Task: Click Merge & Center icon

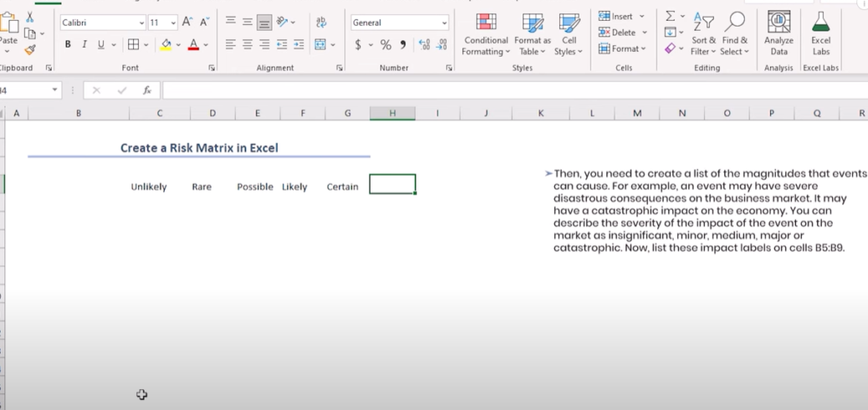Action: pyautogui.click(x=320, y=44)
